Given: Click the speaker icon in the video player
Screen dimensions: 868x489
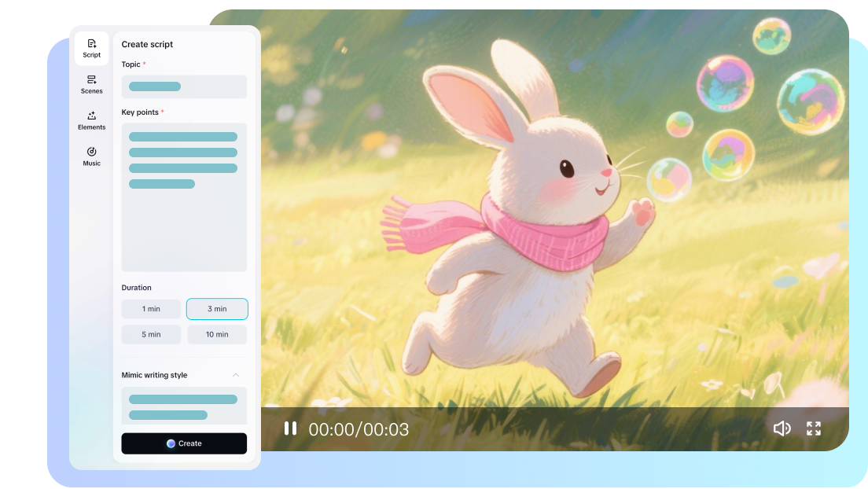Looking at the screenshot, I should point(782,428).
